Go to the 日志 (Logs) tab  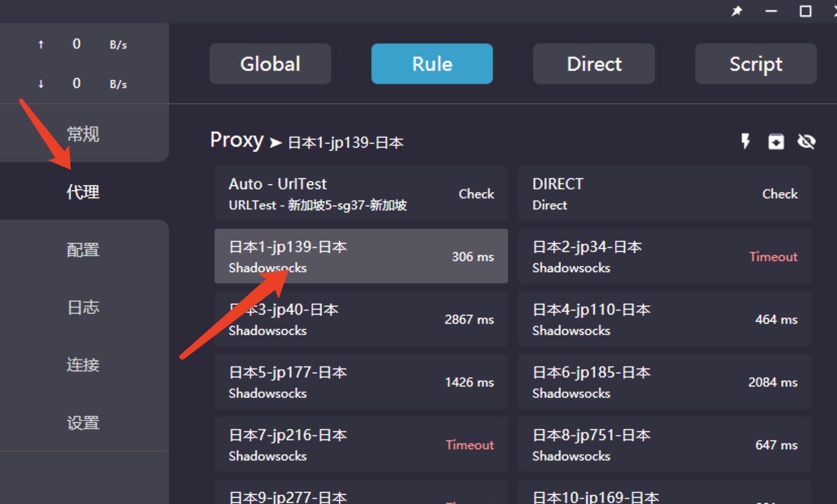click(83, 307)
